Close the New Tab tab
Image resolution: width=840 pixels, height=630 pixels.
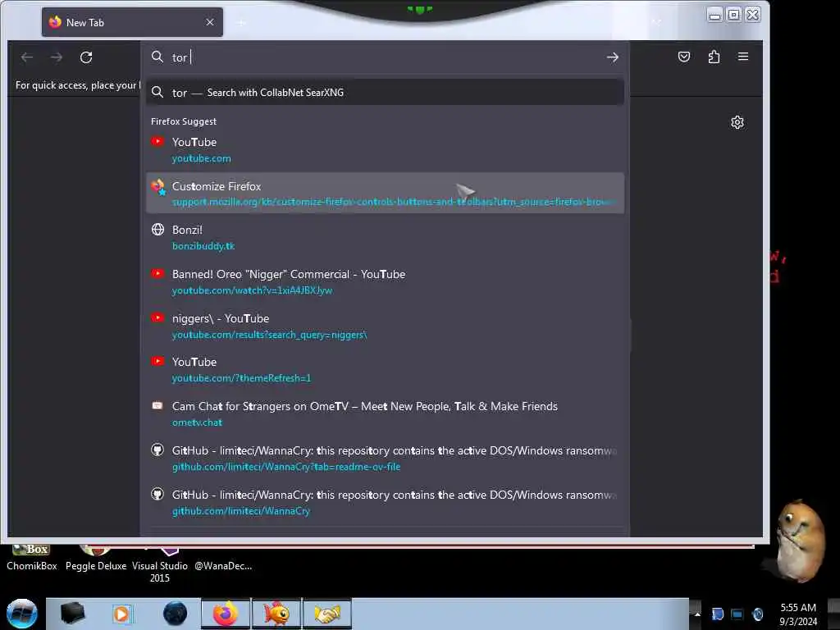[x=210, y=22]
